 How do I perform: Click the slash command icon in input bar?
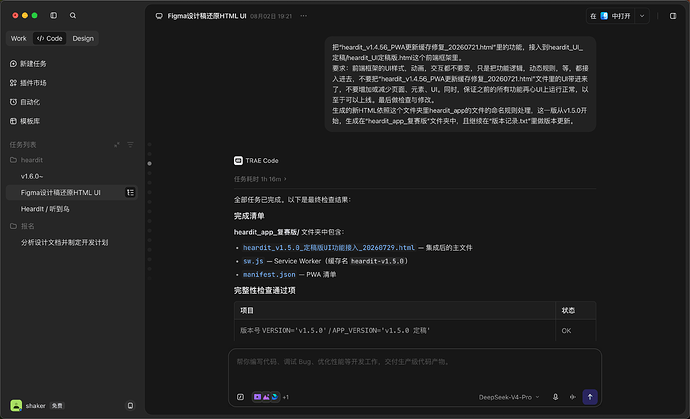click(240, 397)
